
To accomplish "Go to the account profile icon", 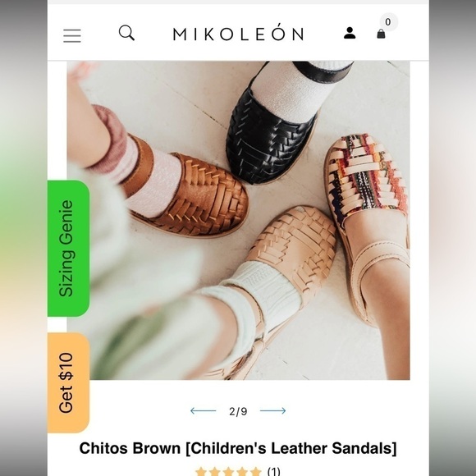I will pos(350,33).
